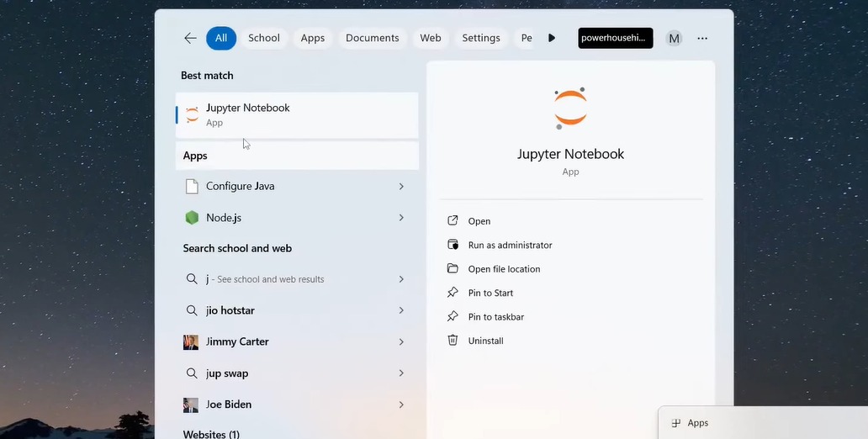Expand the jio hotstar chevron
Screen dimensions: 868x439
401,310
